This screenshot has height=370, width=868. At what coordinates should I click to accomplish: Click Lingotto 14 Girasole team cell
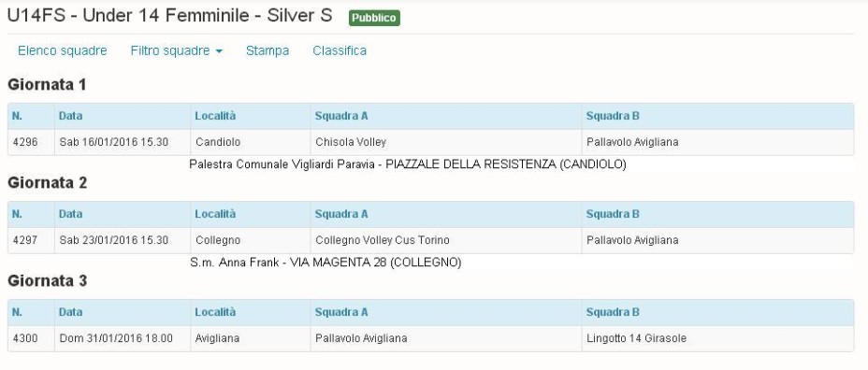click(x=717, y=338)
